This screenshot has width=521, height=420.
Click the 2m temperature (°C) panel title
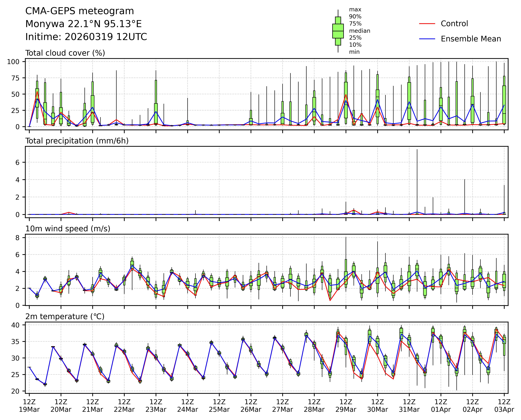(x=65, y=316)
